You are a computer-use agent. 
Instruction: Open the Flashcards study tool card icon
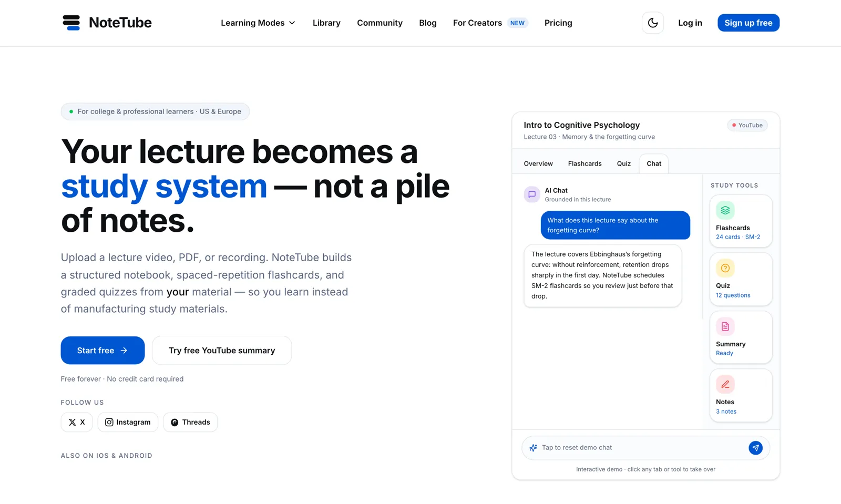pos(725,210)
